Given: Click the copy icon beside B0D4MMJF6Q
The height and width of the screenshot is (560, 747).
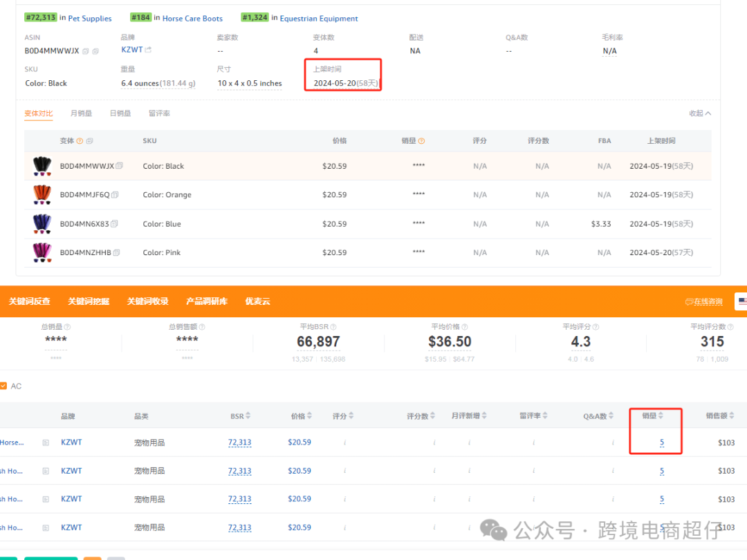Looking at the screenshot, I should [115, 195].
